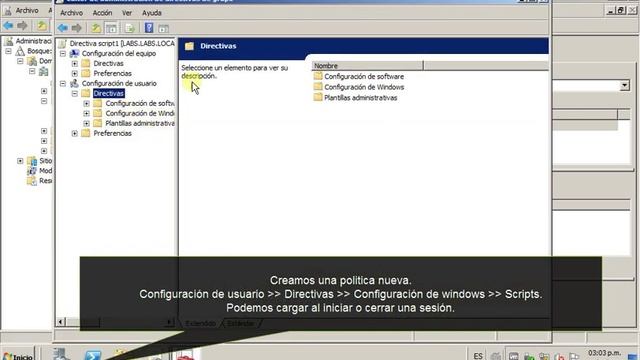This screenshot has height=360, width=640.
Task: Click the Configuración de usuario user icon
Action: [74, 83]
